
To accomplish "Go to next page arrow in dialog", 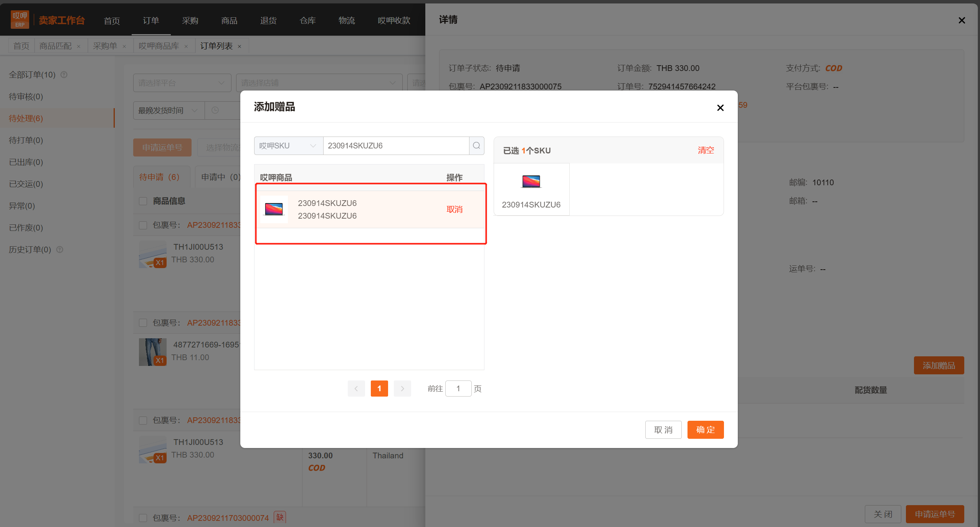I will tap(402, 389).
